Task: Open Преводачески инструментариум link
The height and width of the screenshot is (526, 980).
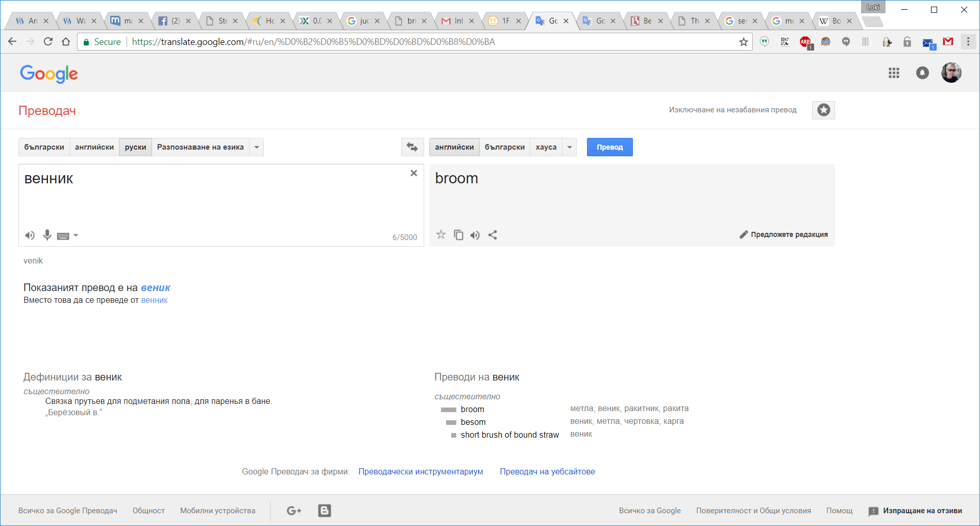Action: (421, 471)
